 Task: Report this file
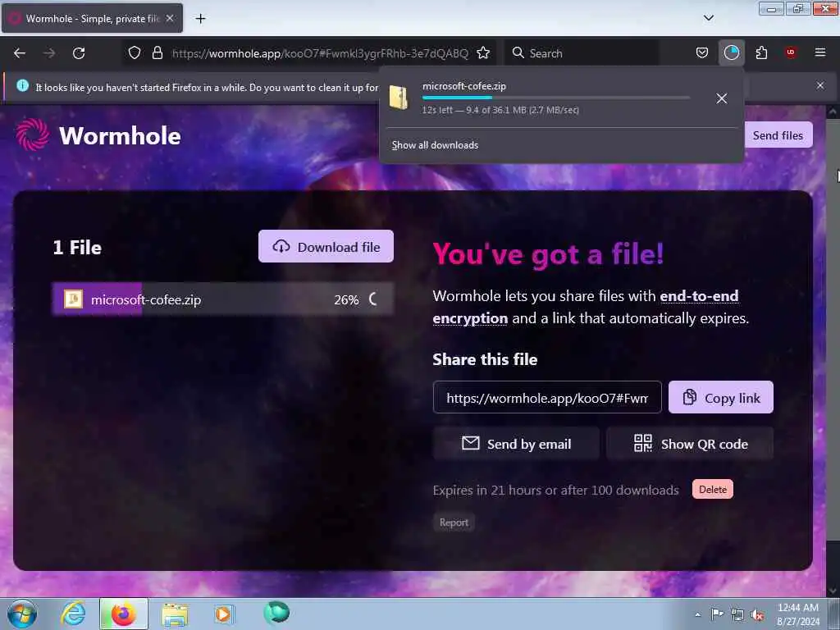(454, 523)
